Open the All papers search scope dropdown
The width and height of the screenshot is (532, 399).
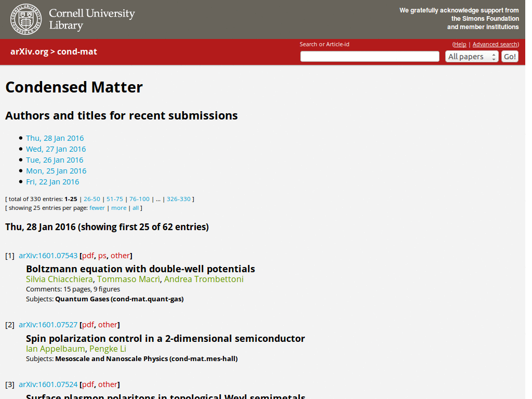470,56
